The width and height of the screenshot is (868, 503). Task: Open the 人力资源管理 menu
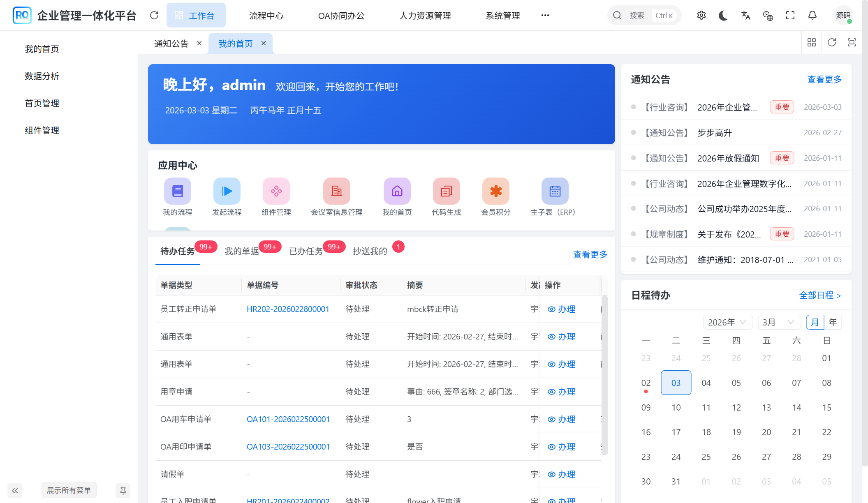point(425,16)
